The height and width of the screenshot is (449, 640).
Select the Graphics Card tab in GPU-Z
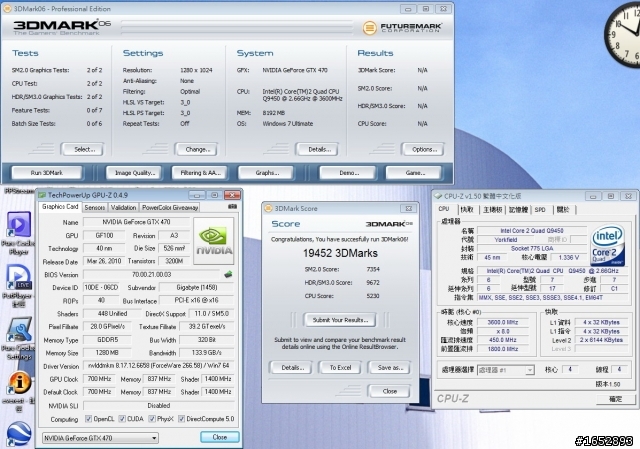tap(60, 207)
